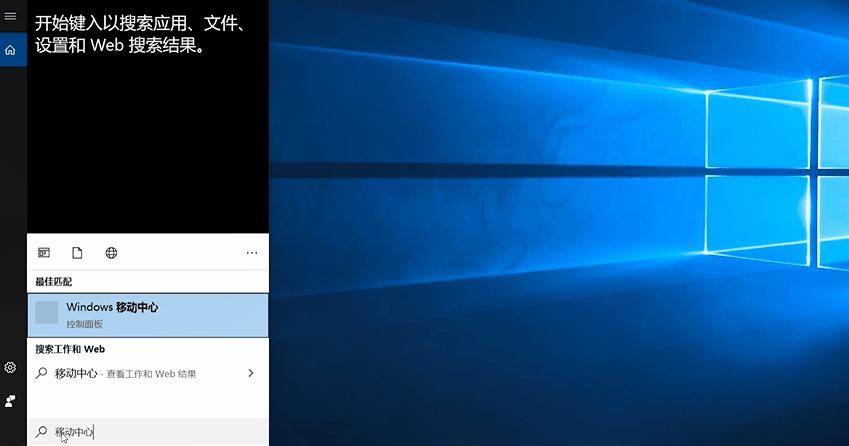Click the search box with 移动中心 text
Viewport: 849px width, 446px height.
click(149, 432)
